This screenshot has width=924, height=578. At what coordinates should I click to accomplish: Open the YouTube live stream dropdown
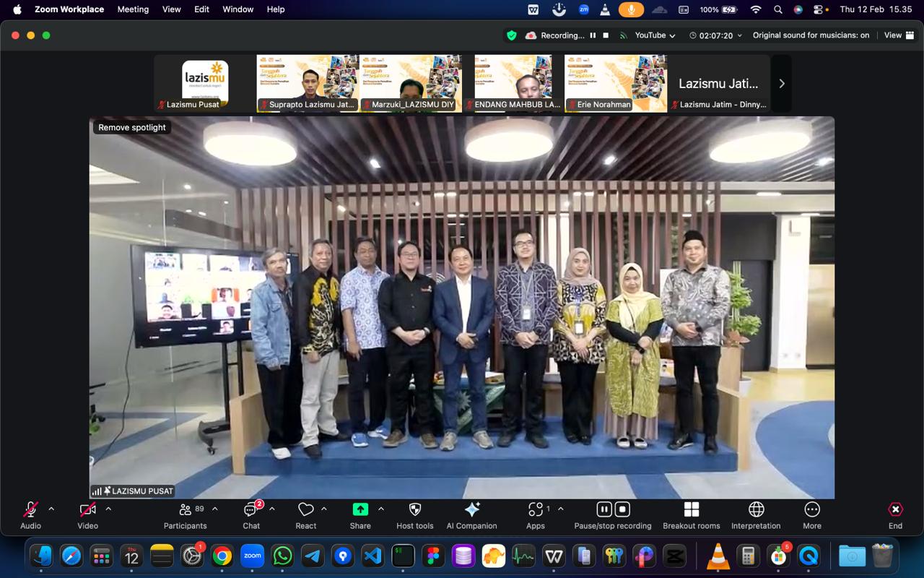pyautogui.click(x=655, y=35)
